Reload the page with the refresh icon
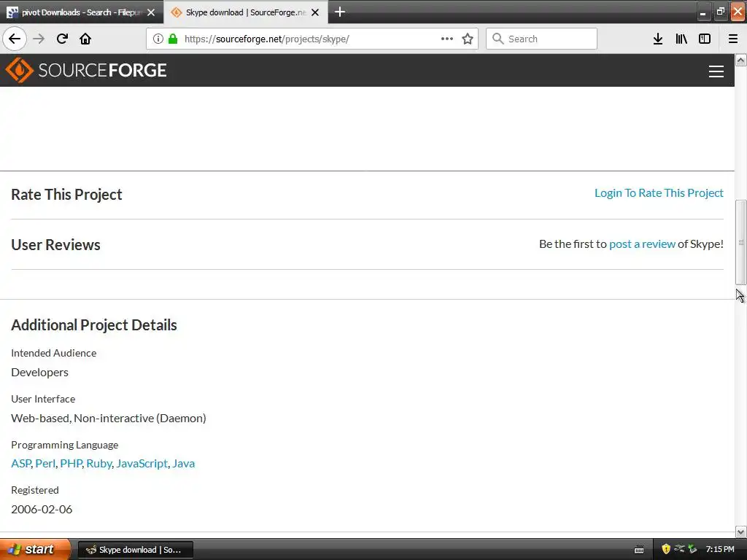Viewport: 747px width, 560px height. [62, 39]
